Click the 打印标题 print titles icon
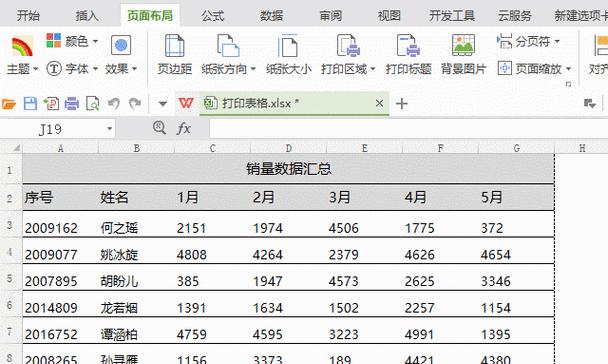 tap(408, 46)
